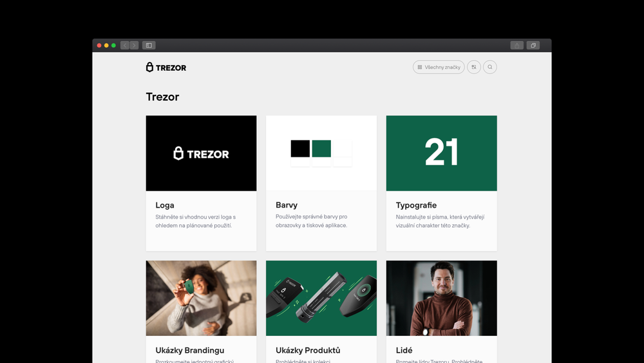Click the green color swatch
Screen dimensions: 644x363
tap(321, 148)
